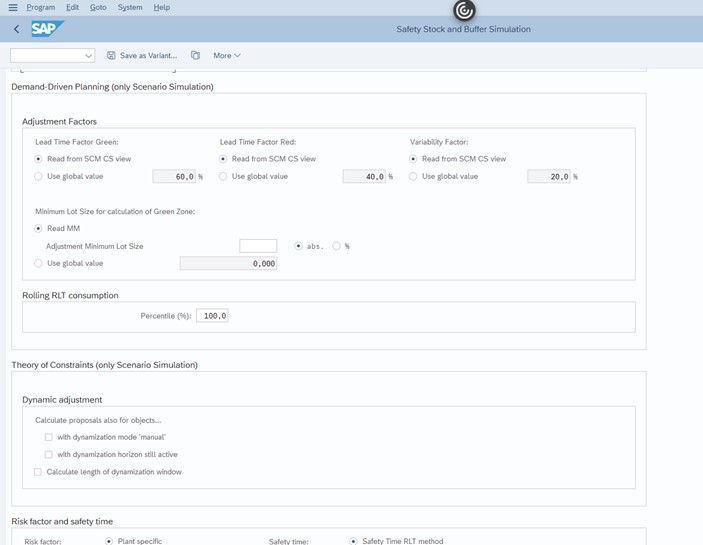
Task: Go back with the left arrow
Action: [17, 29]
